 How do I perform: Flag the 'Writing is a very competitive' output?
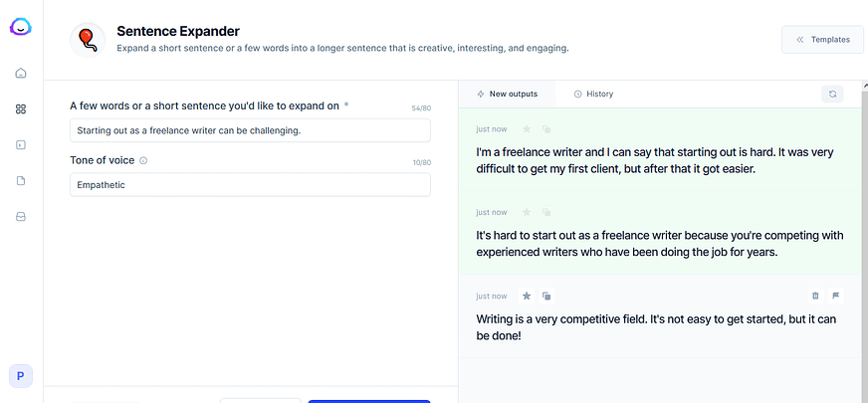835,296
